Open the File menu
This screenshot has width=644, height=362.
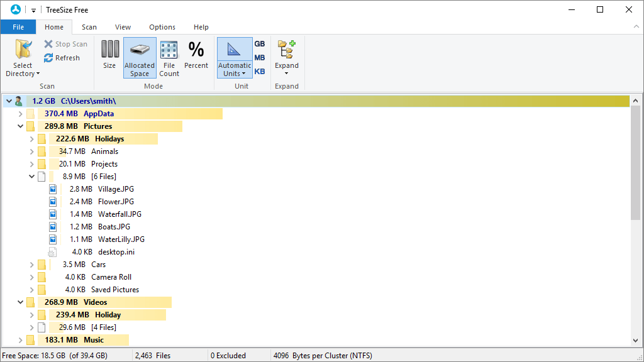(18, 27)
